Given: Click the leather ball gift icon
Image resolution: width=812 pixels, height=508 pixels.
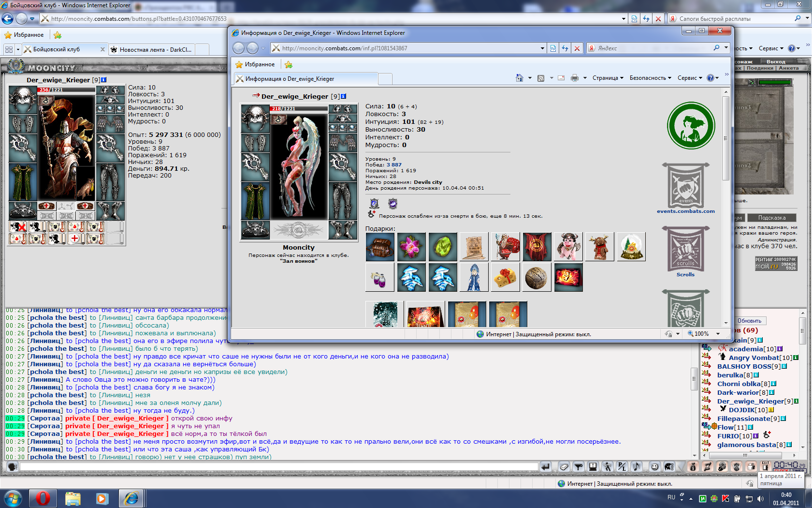Looking at the screenshot, I should pyautogui.click(x=537, y=277).
